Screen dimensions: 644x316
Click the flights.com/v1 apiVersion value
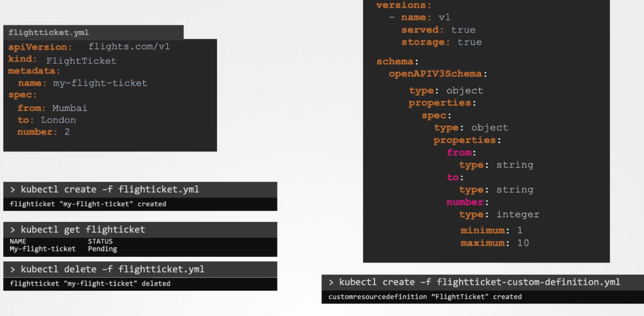(129, 46)
